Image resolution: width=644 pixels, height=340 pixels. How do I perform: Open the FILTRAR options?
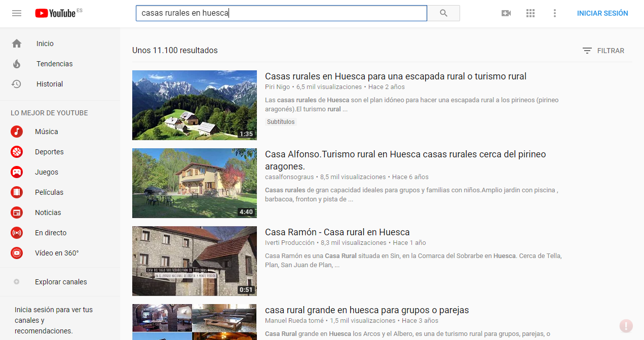(x=603, y=51)
